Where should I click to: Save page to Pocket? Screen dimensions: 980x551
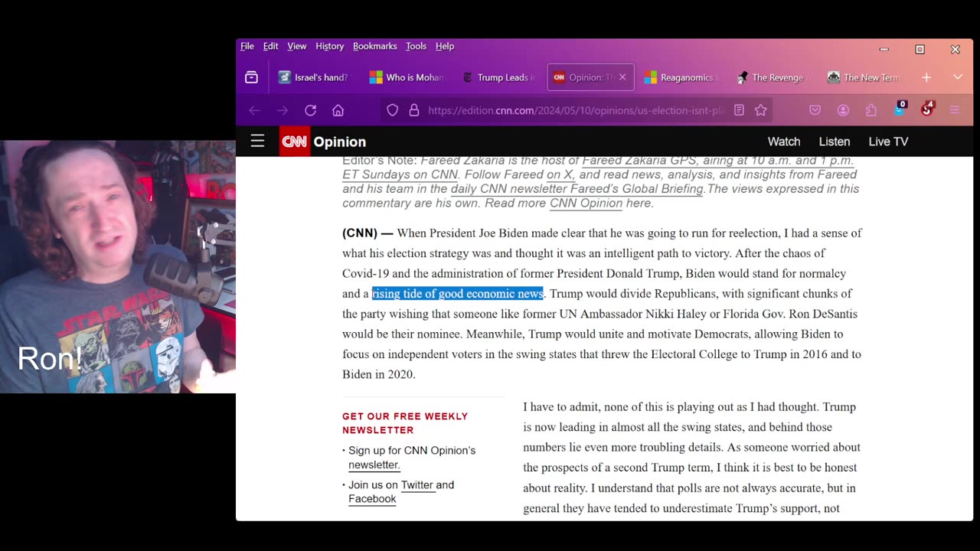tap(815, 110)
